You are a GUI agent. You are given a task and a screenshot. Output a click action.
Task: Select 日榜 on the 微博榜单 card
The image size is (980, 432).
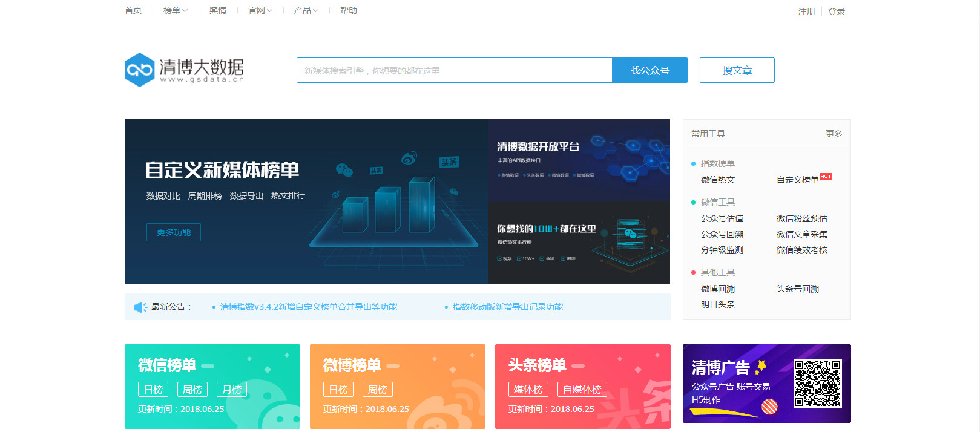pyautogui.click(x=338, y=390)
